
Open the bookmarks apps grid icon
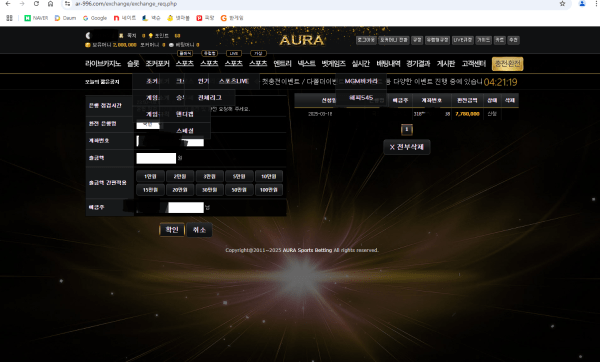coord(10,18)
